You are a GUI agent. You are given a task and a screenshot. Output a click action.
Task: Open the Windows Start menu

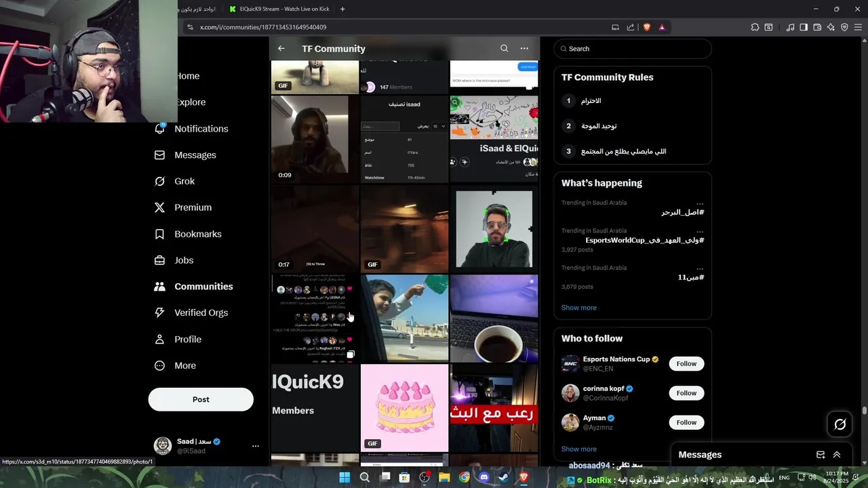click(x=344, y=477)
